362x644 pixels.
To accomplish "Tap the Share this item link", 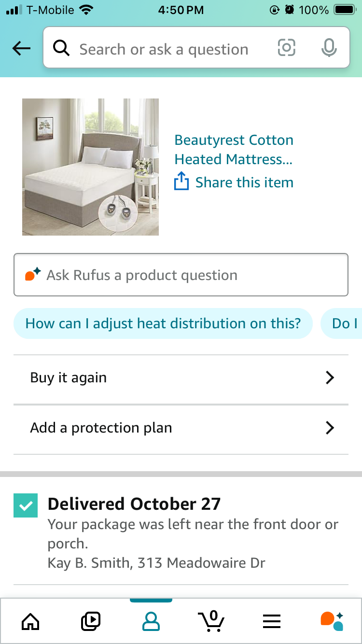I will pyautogui.click(x=244, y=182).
